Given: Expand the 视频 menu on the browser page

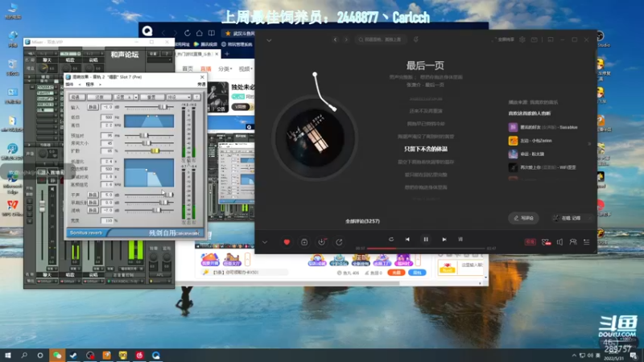Looking at the screenshot, I should (246, 69).
